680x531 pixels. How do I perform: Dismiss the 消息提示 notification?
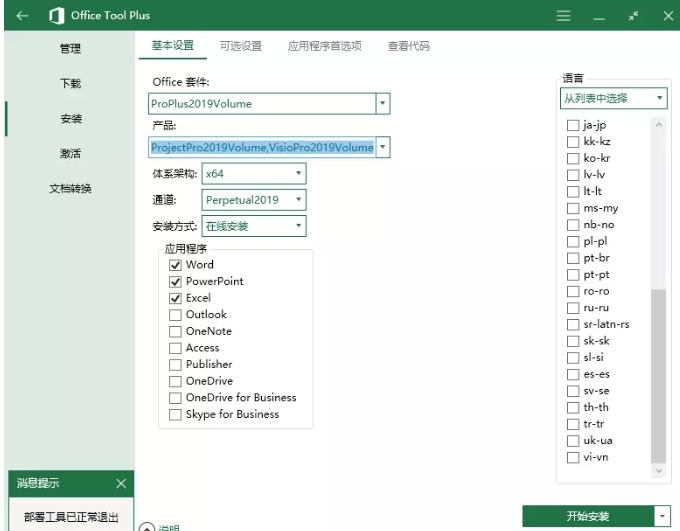coord(121,483)
